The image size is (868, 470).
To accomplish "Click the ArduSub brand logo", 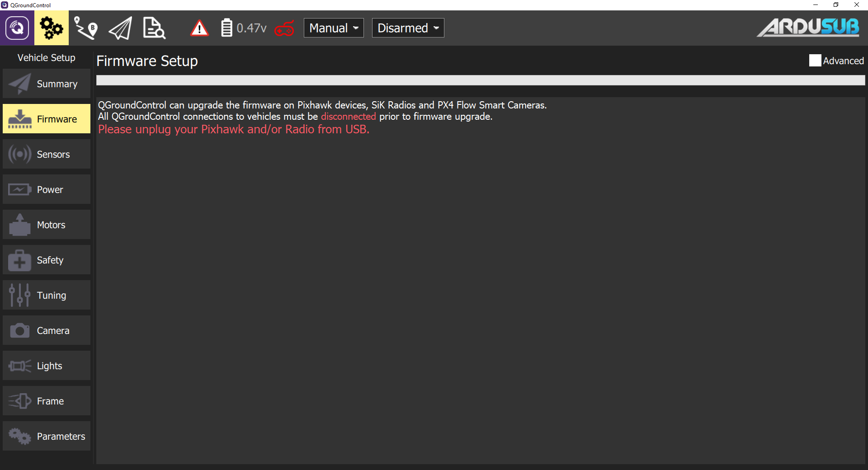I will (808, 28).
